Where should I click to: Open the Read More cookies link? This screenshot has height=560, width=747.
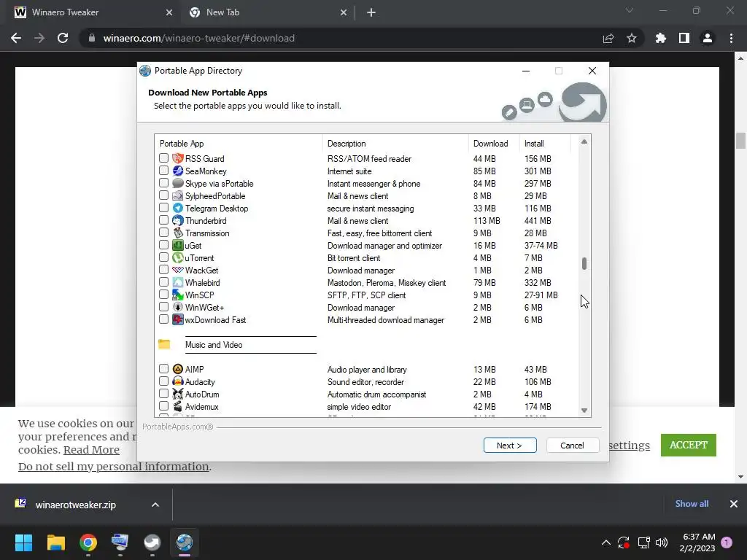pos(91,450)
